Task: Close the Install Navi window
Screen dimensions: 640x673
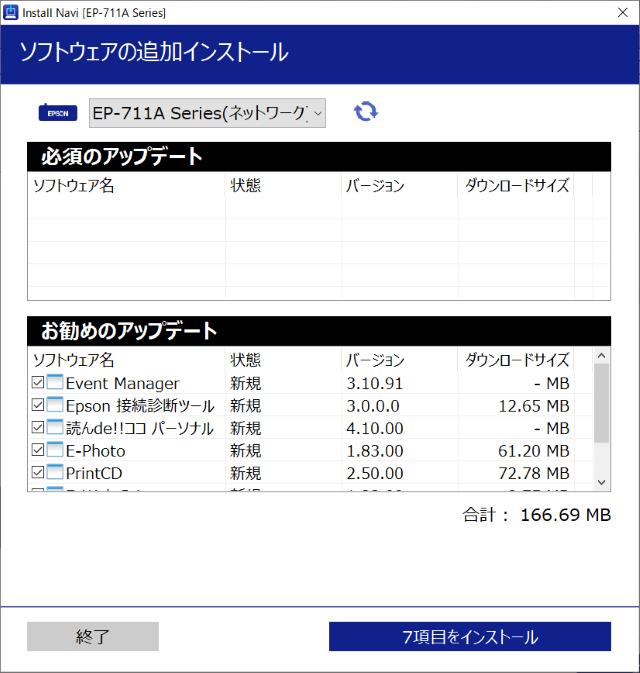Action: tap(623, 12)
